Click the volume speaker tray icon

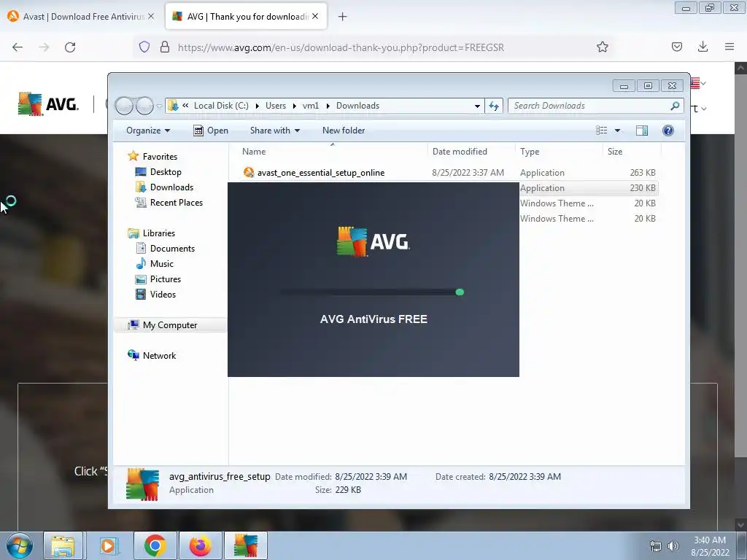(673, 546)
